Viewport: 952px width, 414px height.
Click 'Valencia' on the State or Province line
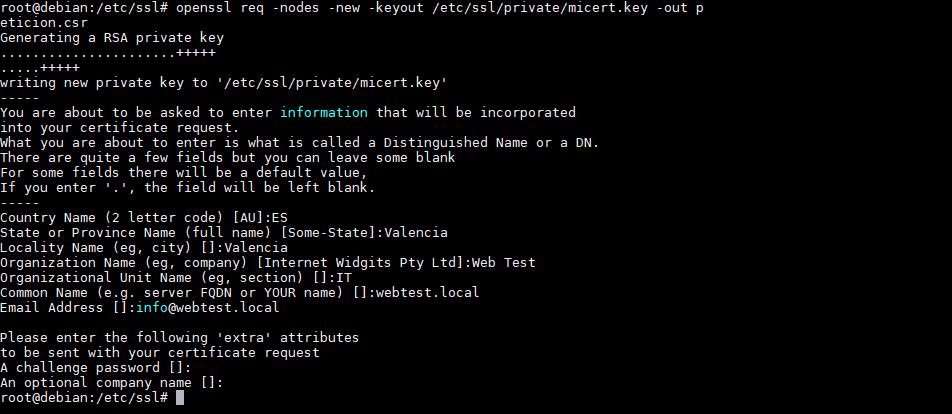coord(416,232)
